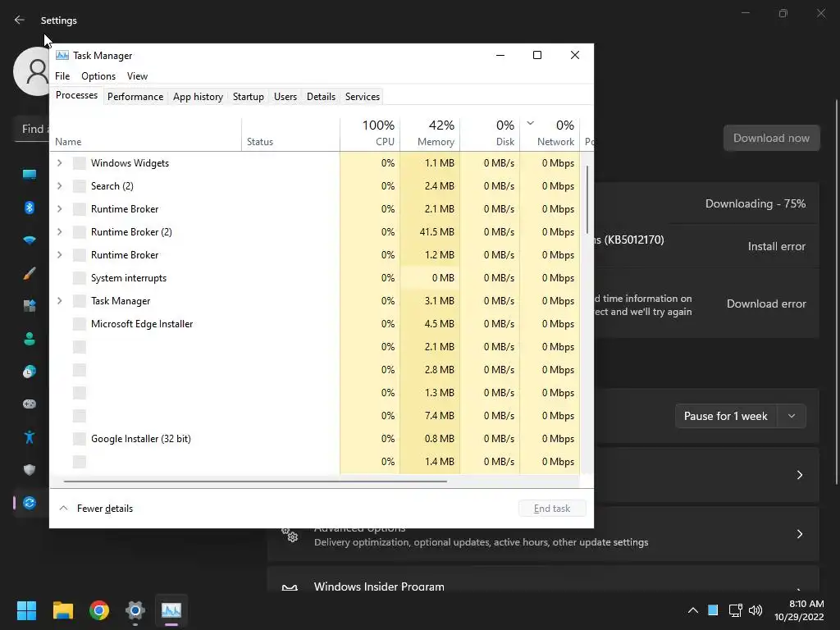Click the Microsoft Edge Installer process icon
The width and height of the screenshot is (840, 630).
coord(80,324)
